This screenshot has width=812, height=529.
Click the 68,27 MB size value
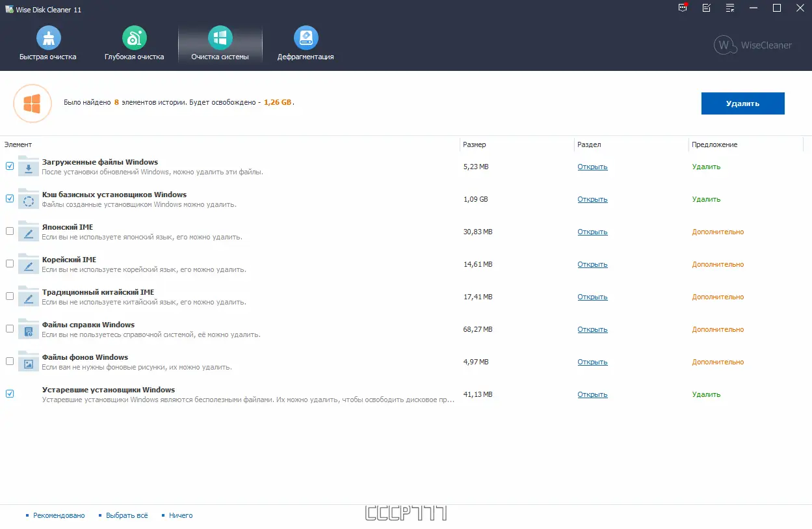point(478,329)
